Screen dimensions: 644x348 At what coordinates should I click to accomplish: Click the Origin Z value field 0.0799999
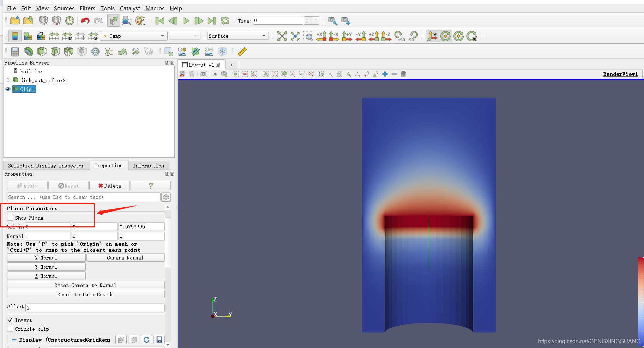pos(142,227)
